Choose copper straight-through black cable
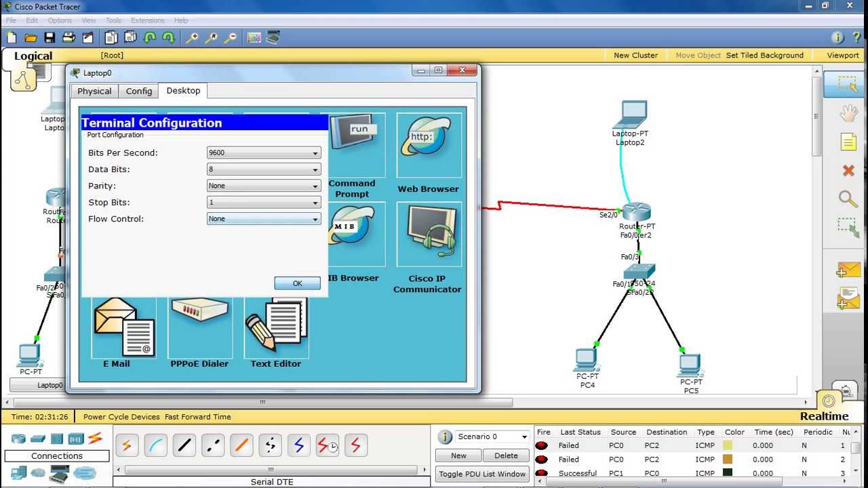 pyautogui.click(x=184, y=445)
